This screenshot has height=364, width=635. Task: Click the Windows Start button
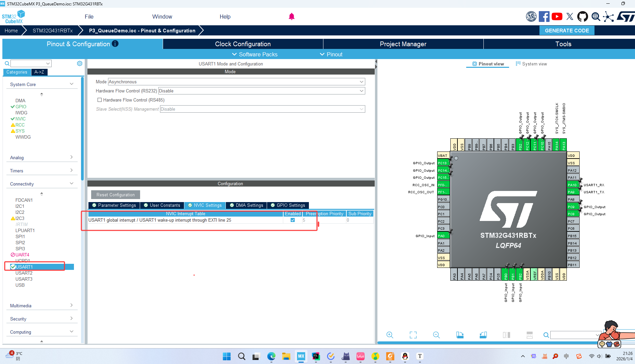tap(227, 356)
